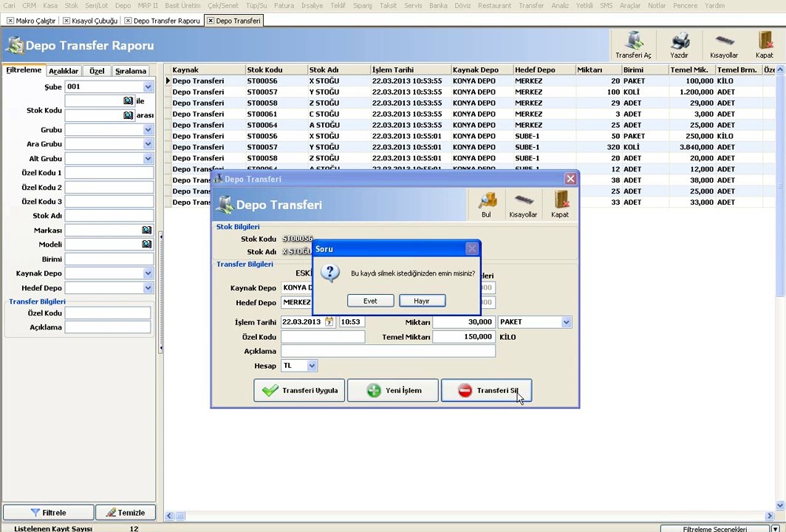The width and height of the screenshot is (786, 532).
Task: Click the Birimi filter input field
Action: pos(109,259)
